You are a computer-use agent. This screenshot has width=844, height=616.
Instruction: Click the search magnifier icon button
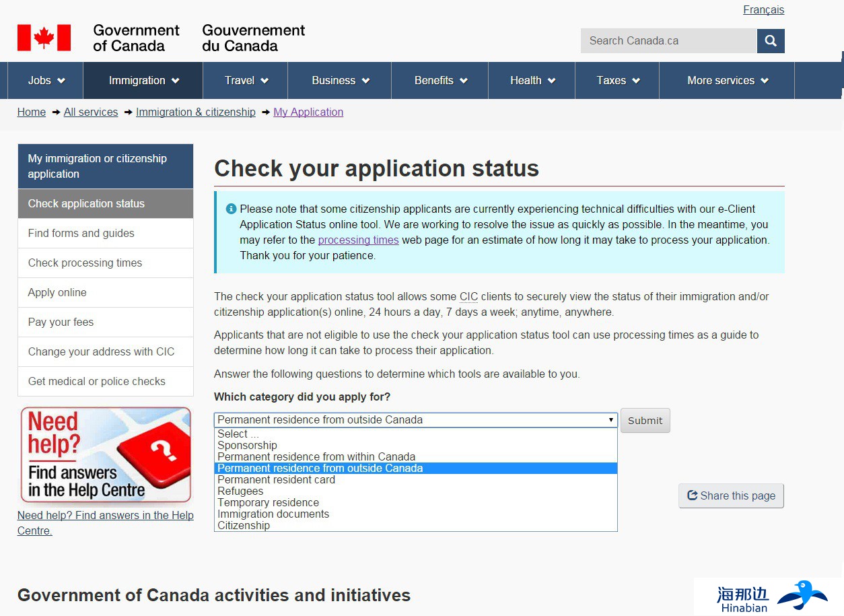pos(771,41)
